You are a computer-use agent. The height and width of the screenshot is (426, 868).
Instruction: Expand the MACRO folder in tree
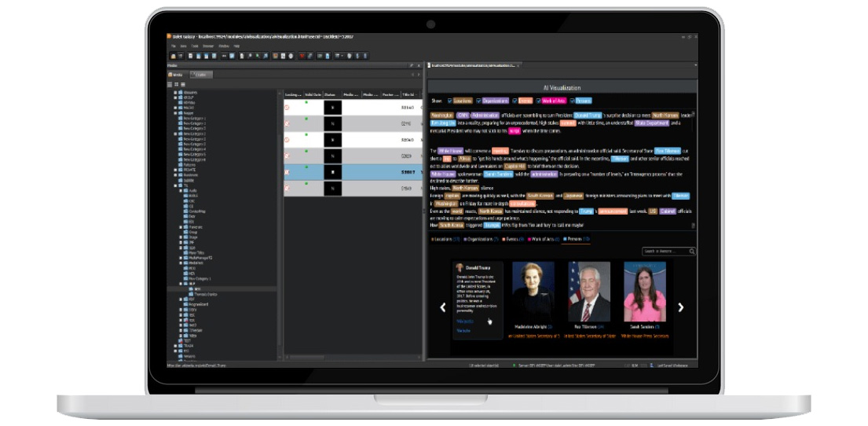click(x=175, y=108)
